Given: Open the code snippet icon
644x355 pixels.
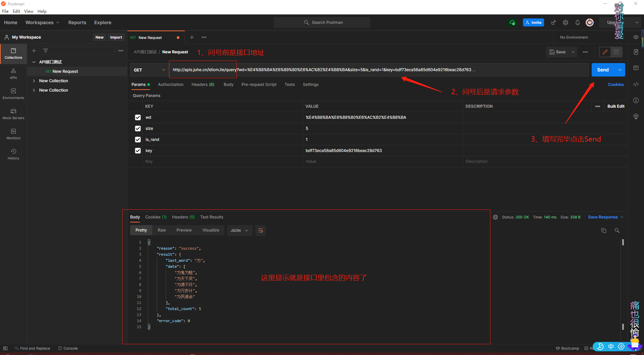Looking at the screenshot, I should point(636,84).
